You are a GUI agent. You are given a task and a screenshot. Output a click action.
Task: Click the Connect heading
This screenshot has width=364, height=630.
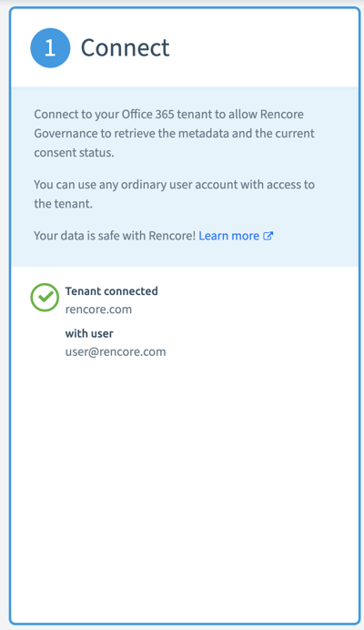pyautogui.click(x=126, y=48)
